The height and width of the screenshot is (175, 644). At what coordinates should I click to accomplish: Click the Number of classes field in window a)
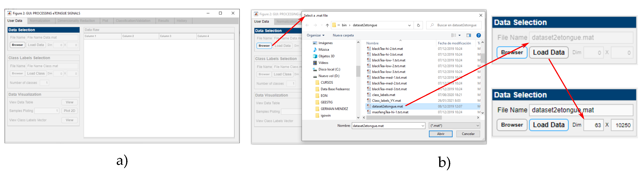pyautogui.click(x=44, y=83)
